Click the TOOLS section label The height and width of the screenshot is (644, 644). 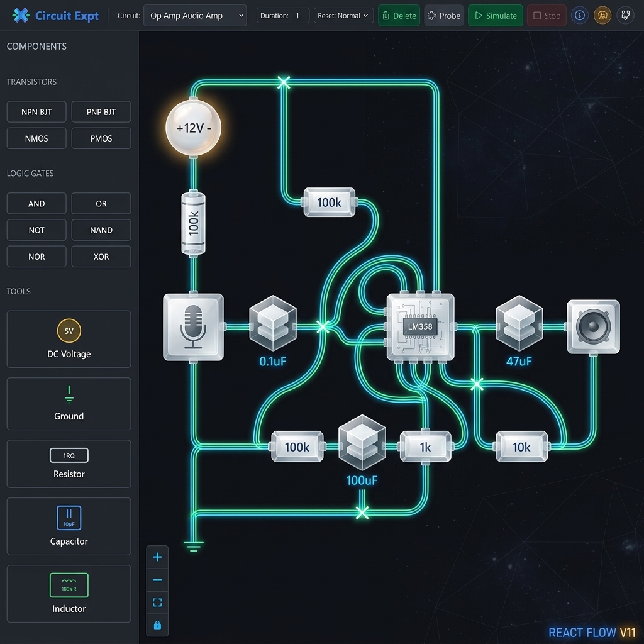click(18, 291)
